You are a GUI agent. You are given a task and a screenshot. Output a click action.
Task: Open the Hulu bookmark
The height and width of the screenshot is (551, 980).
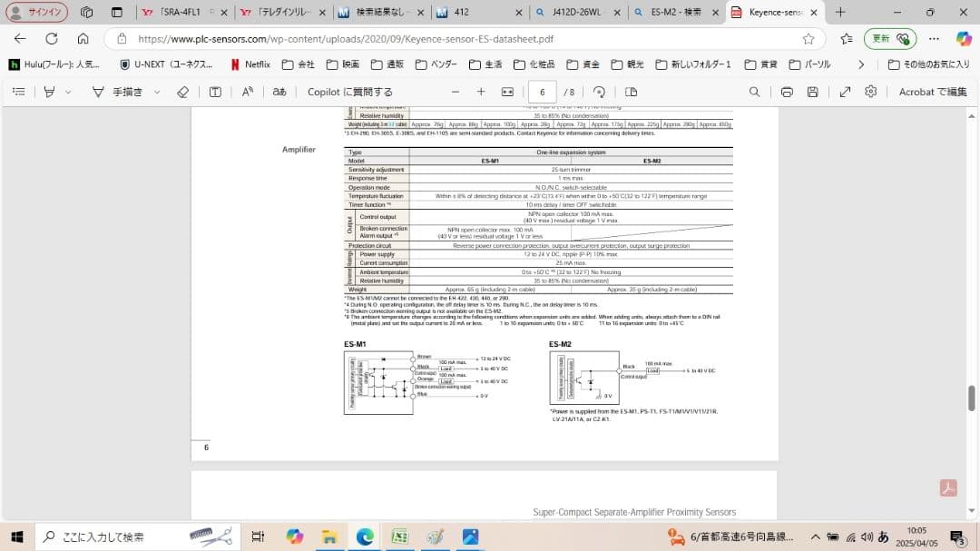tap(54, 64)
